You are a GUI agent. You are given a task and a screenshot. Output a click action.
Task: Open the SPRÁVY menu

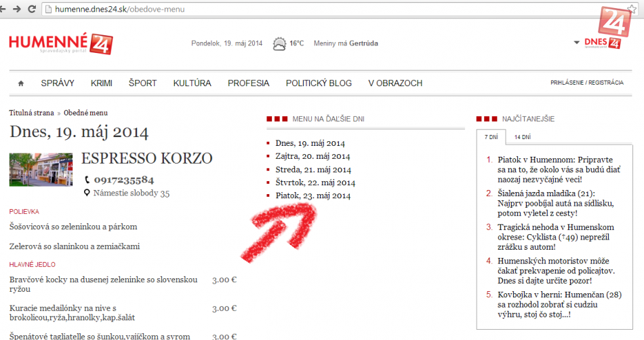click(x=58, y=83)
